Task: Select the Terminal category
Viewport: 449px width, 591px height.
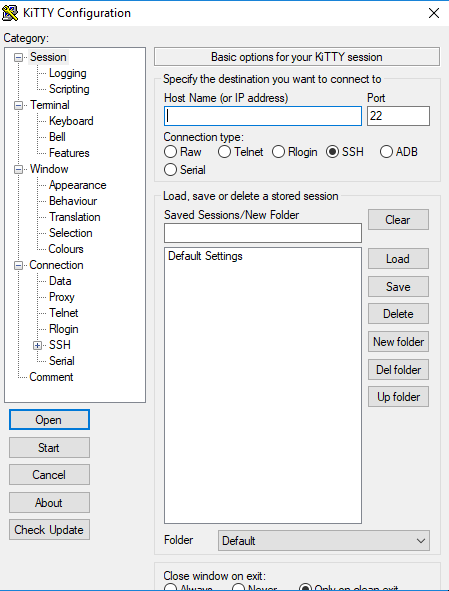Action: click(x=50, y=105)
